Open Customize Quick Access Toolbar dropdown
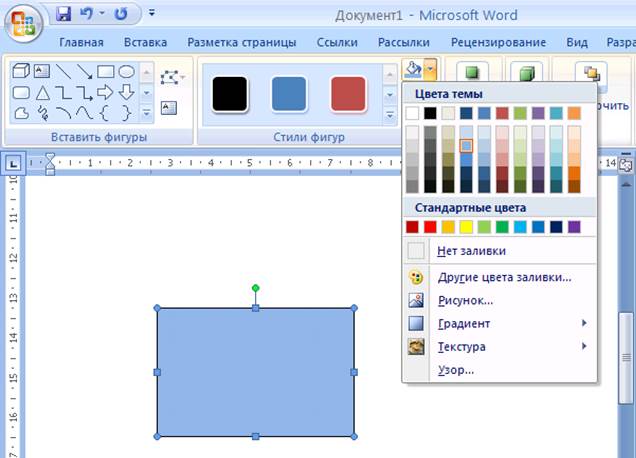636x458 pixels. (151, 15)
